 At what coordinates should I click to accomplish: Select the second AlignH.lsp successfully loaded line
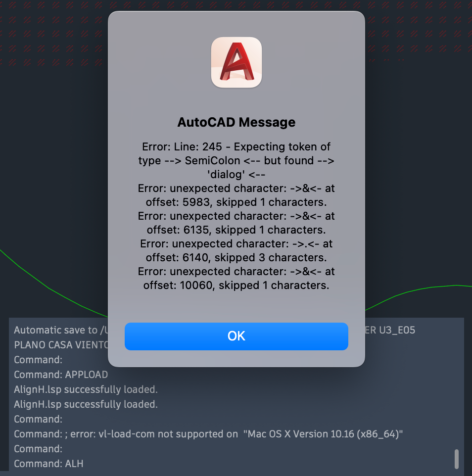[x=86, y=404]
